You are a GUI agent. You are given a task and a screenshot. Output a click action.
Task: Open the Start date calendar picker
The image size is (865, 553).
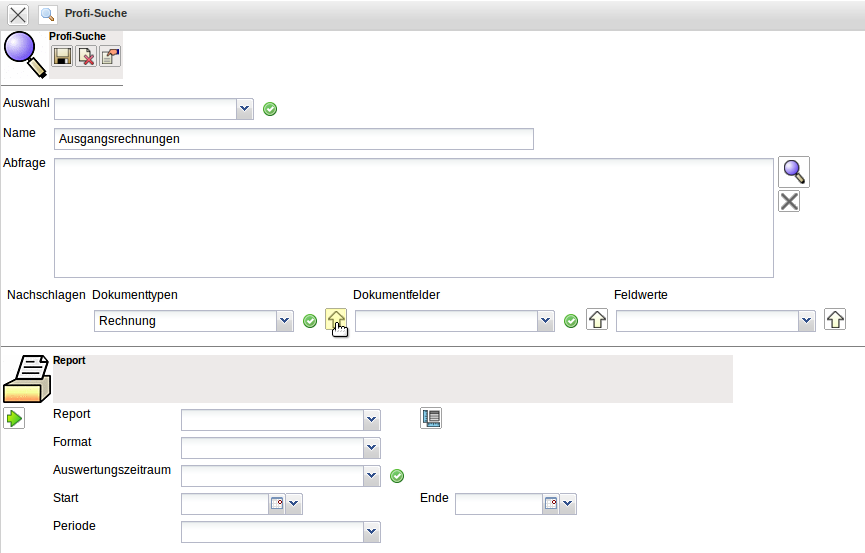pos(277,504)
